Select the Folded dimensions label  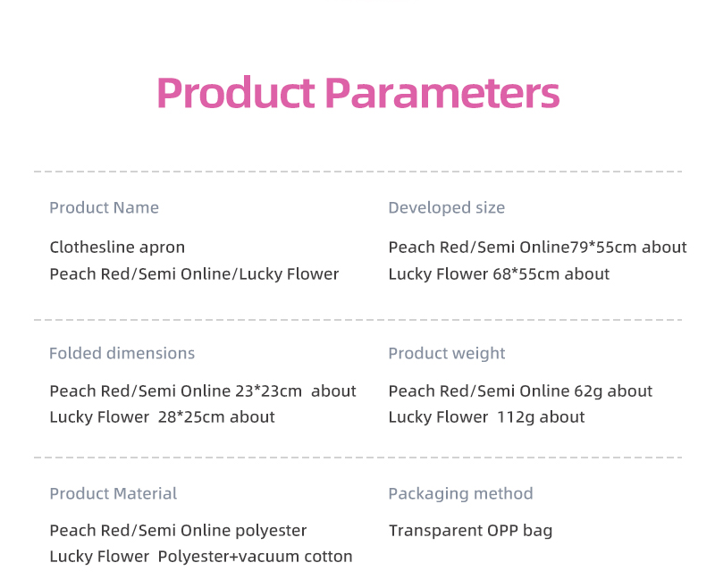(122, 353)
